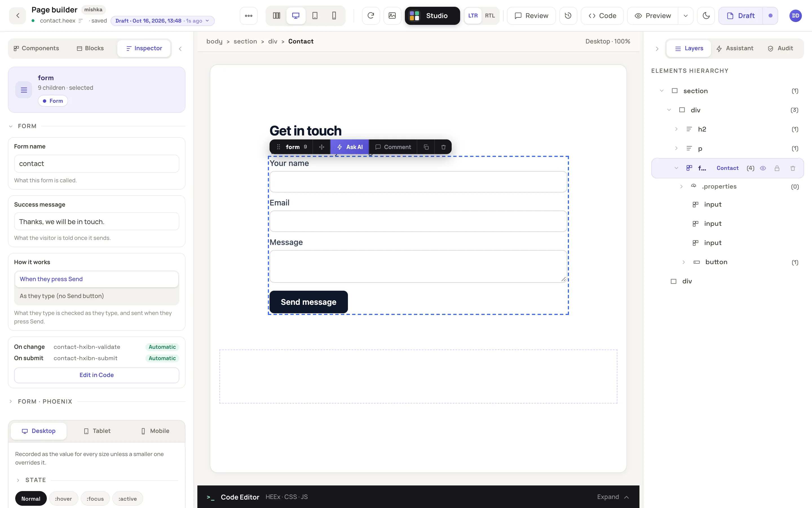This screenshot has width=812, height=508.
Task: Toggle visibility of Contact layer
Action: click(x=763, y=168)
